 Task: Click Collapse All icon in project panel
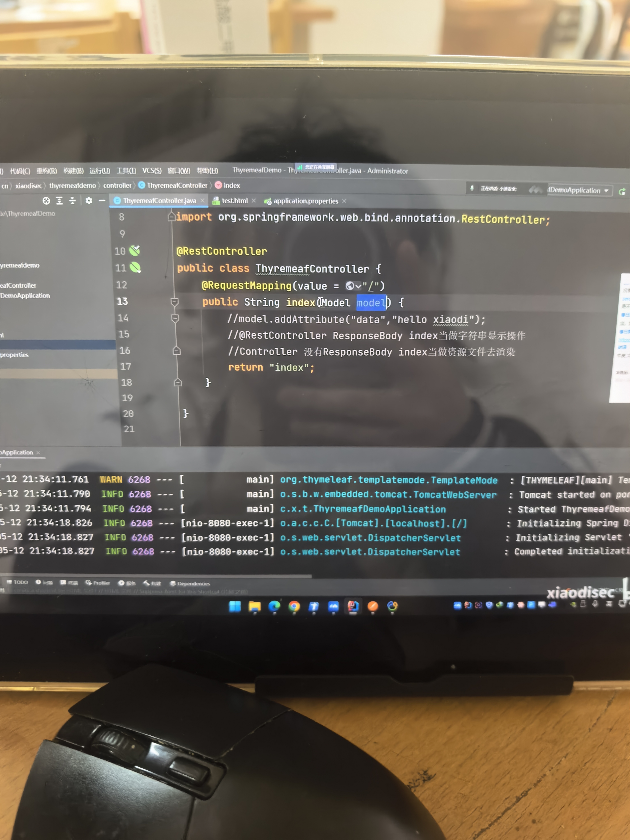click(72, 201)
